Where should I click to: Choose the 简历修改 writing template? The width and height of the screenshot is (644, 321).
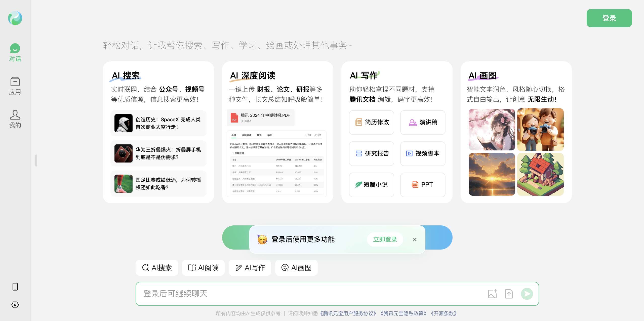click(x=372, y=122)
